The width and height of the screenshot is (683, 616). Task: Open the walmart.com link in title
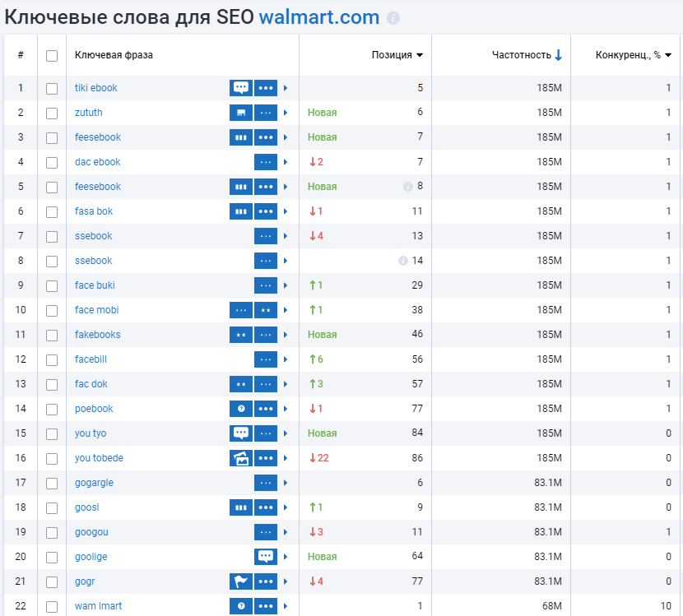[x=319, y=17]
